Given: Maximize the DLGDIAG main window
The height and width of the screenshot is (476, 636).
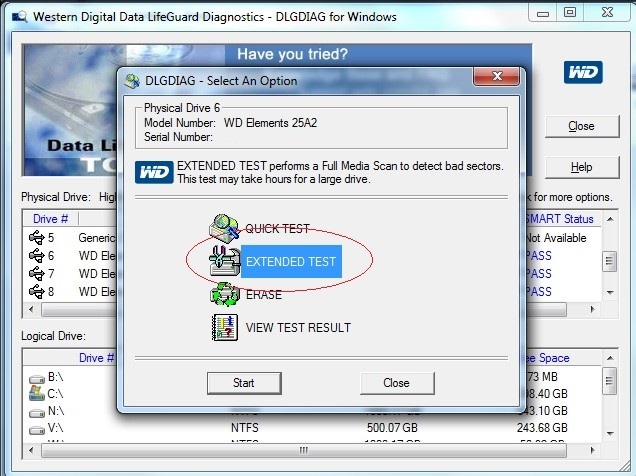Looking at the screenshot, I should click(570, 13).
